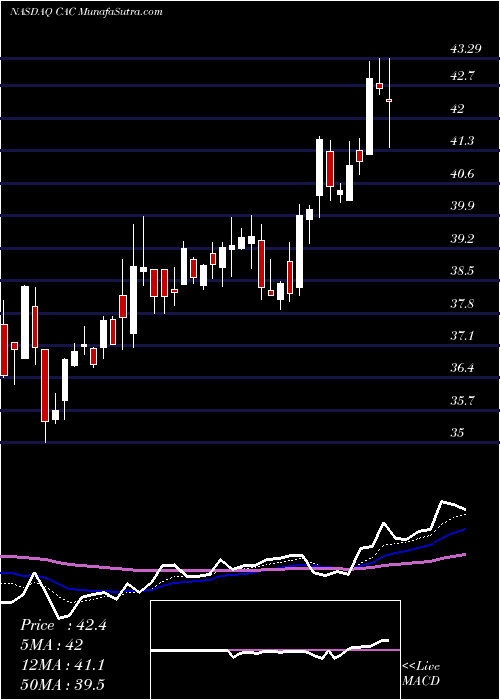Click the NASDAQ CAC MunafaSutra.com title text
500x700 pixels.
(x=86, y=12)
